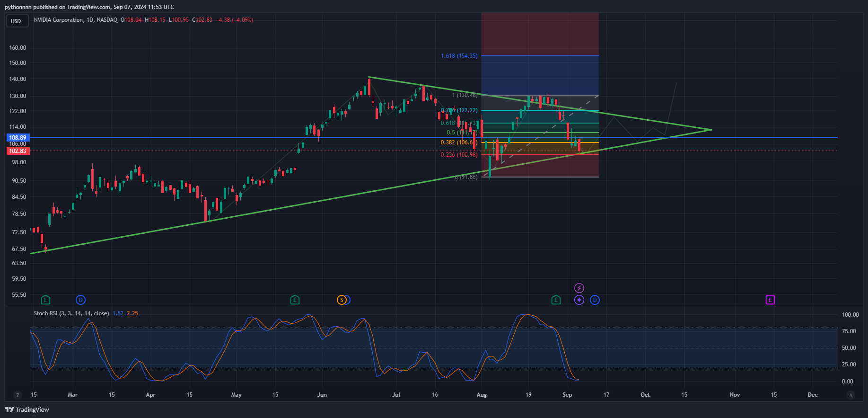This screenshot has width=868, height=418.
Task: Click the Fibonacci 0.382 (106.6) label
Action: 459,142
